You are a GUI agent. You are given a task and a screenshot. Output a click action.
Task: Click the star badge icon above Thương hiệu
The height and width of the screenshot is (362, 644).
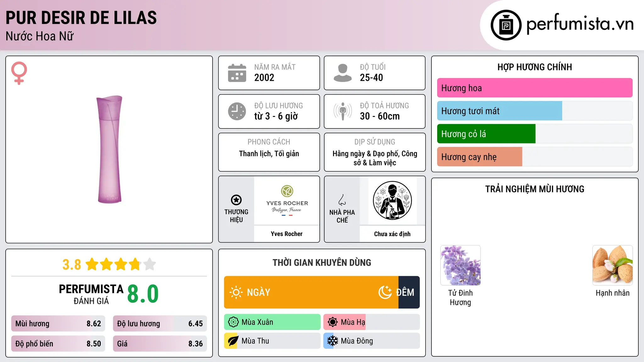pos(236,200)
